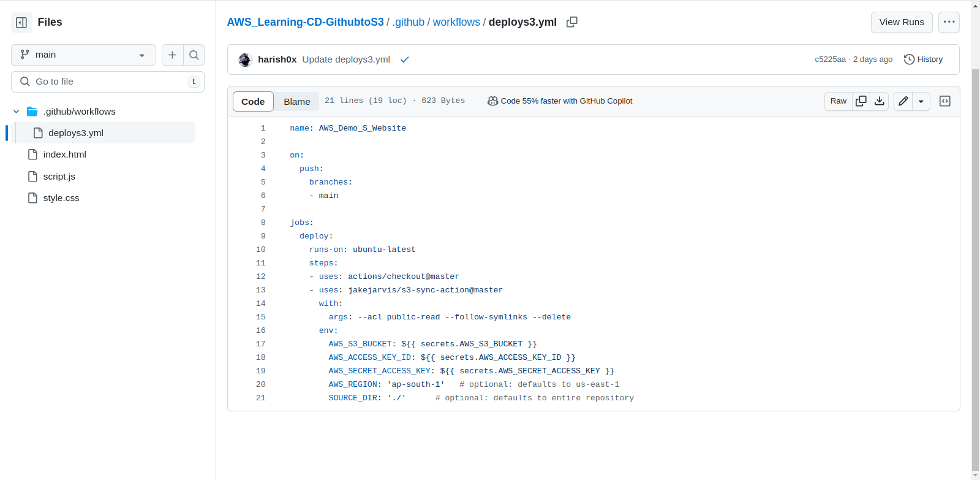Screen dimensions: 980x480
Task: Click 'name: AWS_Demo_S_Website' line
Action: [348, 128]
